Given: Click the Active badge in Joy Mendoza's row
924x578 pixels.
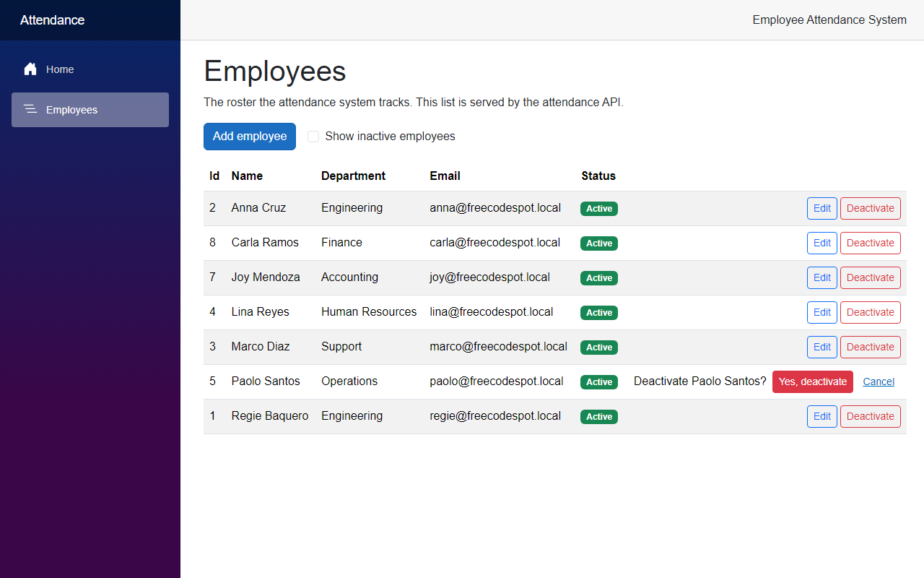Looking at the screenshot, I should pyautogui.click(x=599, y=278).
